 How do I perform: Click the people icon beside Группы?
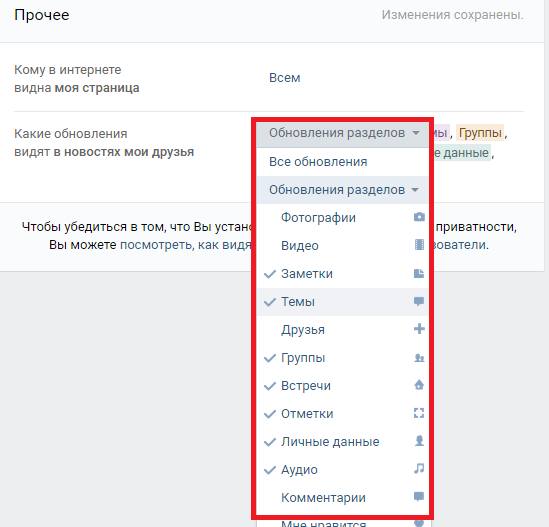pos(419,358)
